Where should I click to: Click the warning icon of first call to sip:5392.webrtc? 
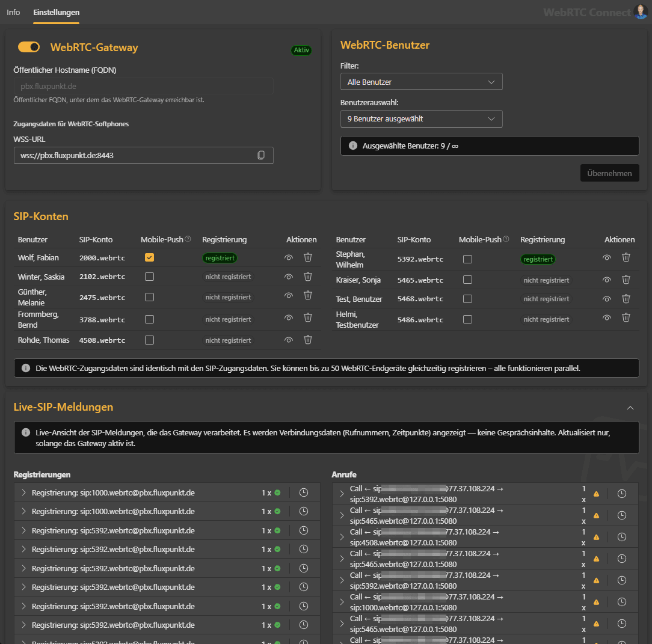[x=596, y=494]
